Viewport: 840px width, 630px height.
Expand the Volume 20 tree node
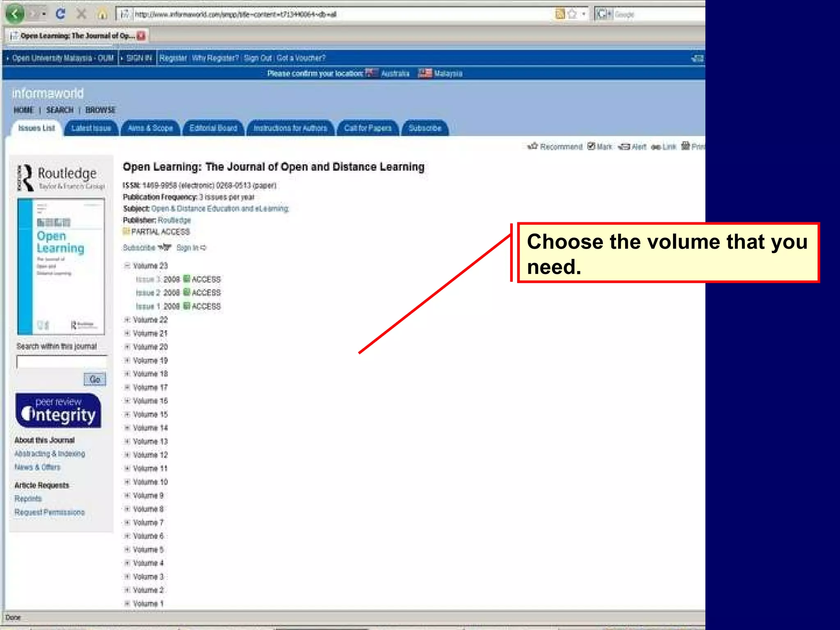pyautogui.click(x=127, y=347)
